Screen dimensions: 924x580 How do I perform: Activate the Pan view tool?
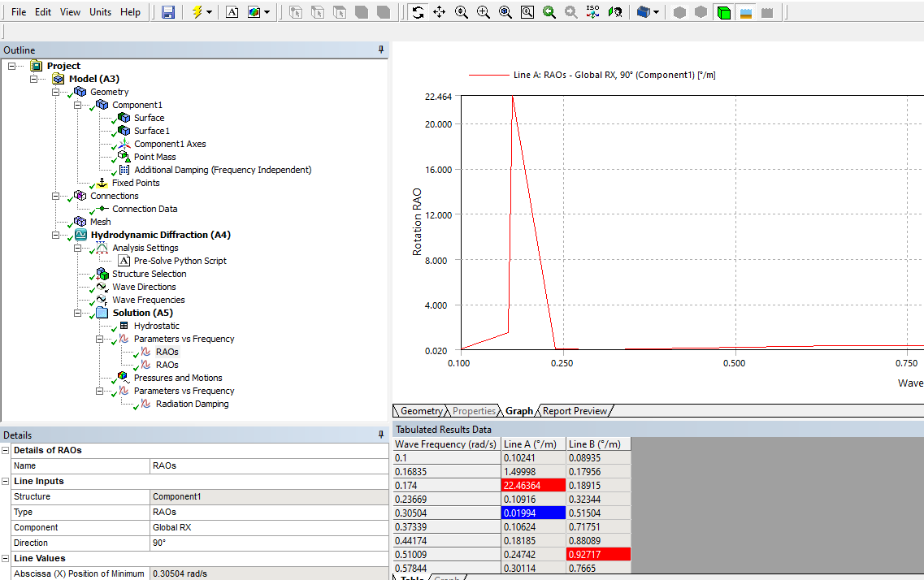pos(440,12)
